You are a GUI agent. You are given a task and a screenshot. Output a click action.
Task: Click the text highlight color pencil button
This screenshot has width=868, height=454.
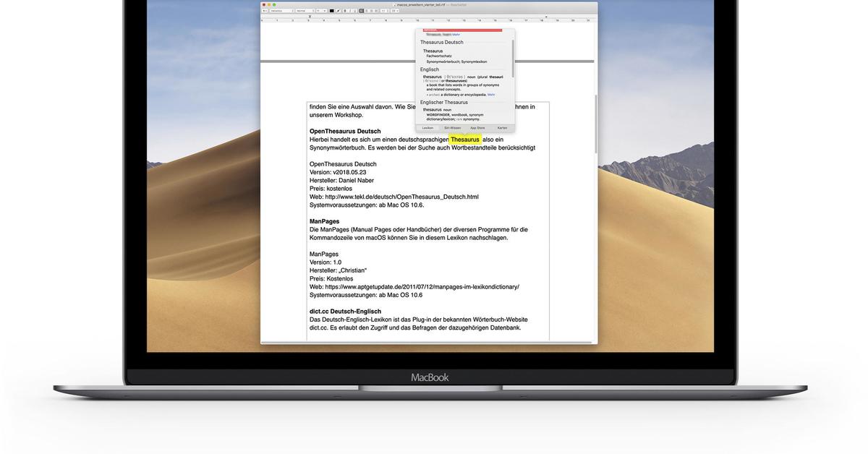coord(338,11)
